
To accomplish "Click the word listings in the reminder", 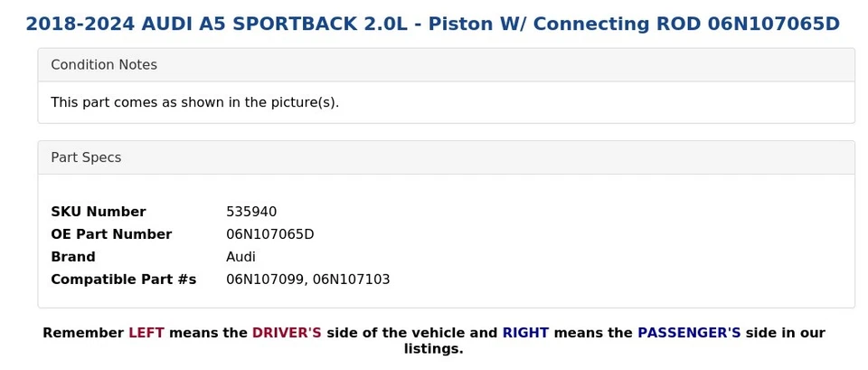I will click(433, 349).
